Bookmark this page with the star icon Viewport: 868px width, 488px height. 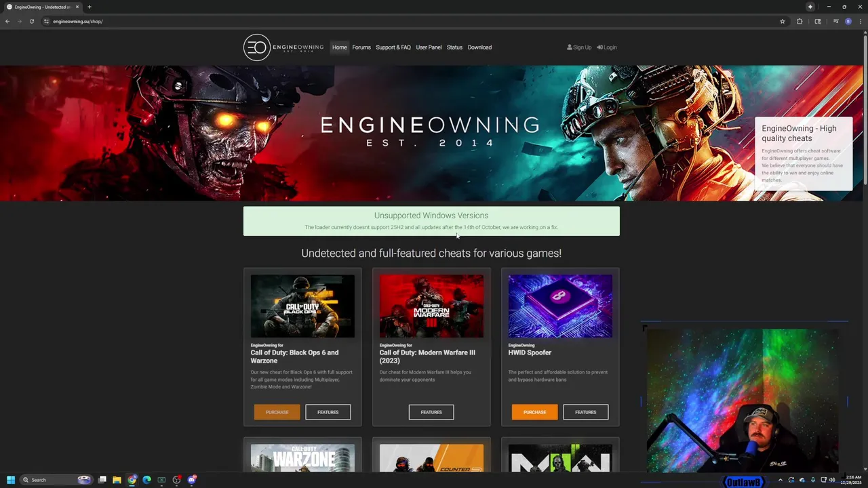click(782, 21)
